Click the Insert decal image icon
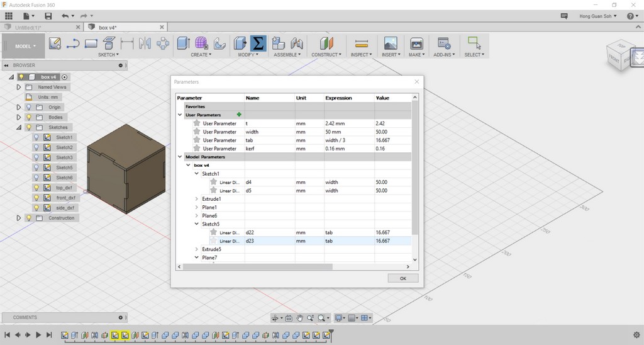The width and height of the screenshot is (644, 345). [x=390, y=43]
